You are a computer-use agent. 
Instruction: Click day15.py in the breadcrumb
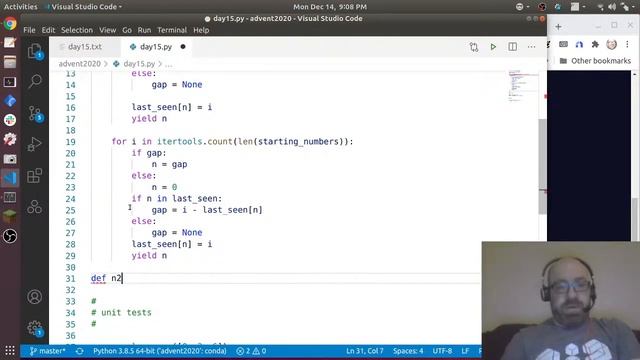(x=139, y=64)
